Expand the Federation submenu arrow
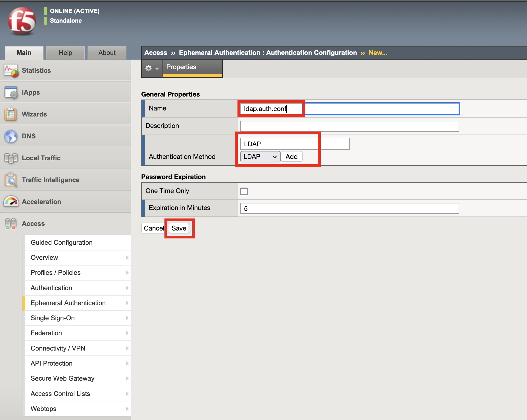 (x=127, y=333)
